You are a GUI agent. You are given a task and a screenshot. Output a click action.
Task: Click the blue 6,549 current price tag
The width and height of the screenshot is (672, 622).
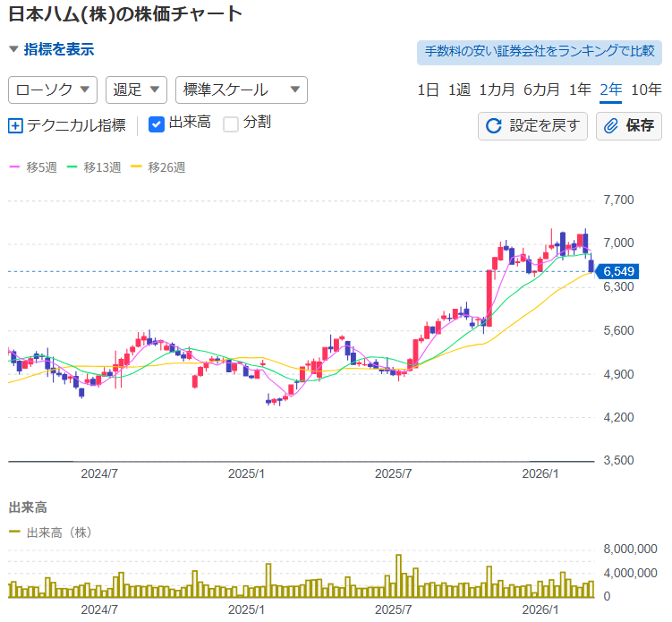pyautogui.click(x=617, y=270)
